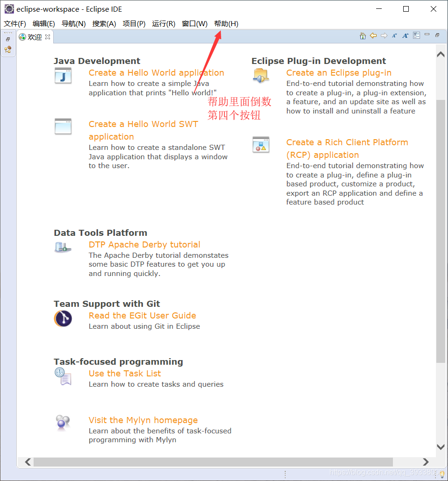This screenshot has width=448, height=481.
Task: Click the window title 'eclipse-workspace - Eclipse IDE'
Action: click(69, 9)
